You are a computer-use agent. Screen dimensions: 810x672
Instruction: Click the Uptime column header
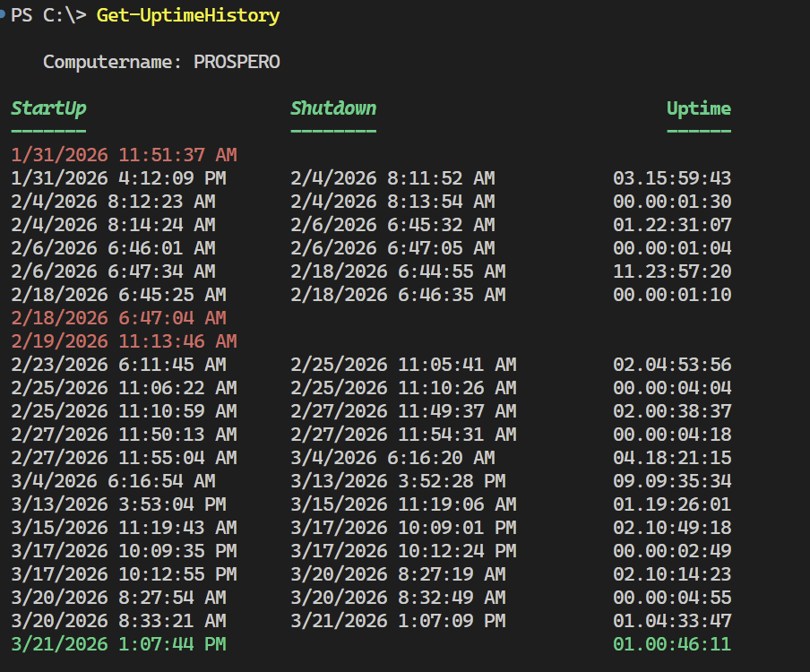click(699, 108)
